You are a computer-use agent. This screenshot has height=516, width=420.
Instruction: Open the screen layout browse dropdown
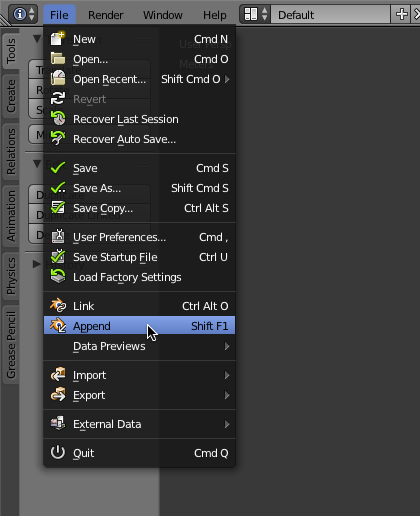click(255, 14)
